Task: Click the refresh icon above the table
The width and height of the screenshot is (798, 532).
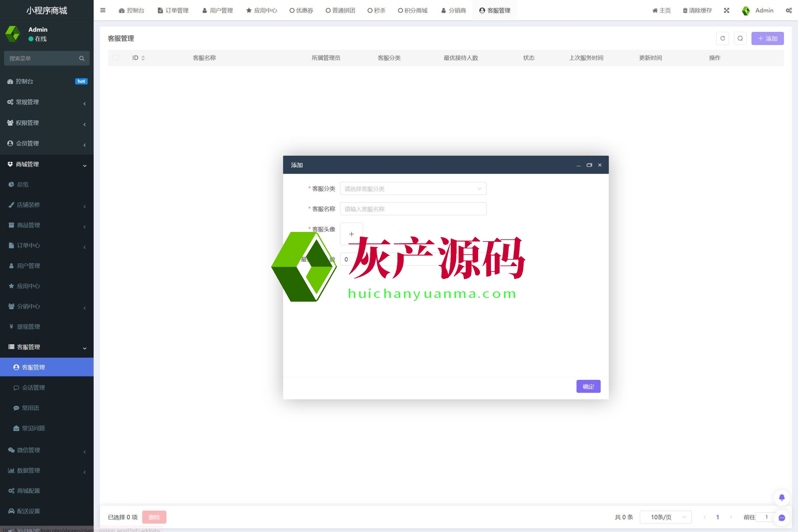Action: (x=722, y=38)
